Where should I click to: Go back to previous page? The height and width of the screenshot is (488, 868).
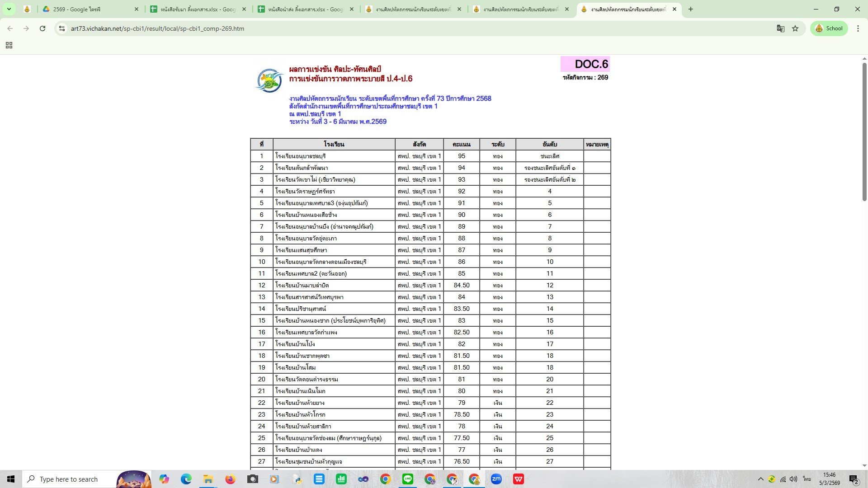(x=10, y=28)
